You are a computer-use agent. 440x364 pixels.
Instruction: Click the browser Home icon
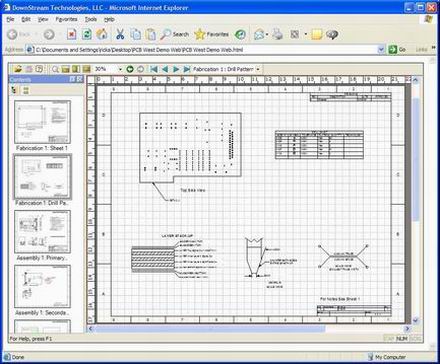[102, 34]
